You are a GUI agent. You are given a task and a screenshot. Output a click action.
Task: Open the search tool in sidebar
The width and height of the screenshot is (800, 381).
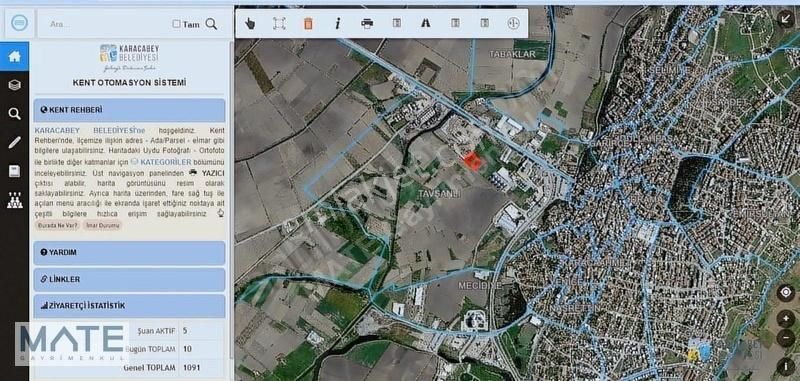click(14, 114)
